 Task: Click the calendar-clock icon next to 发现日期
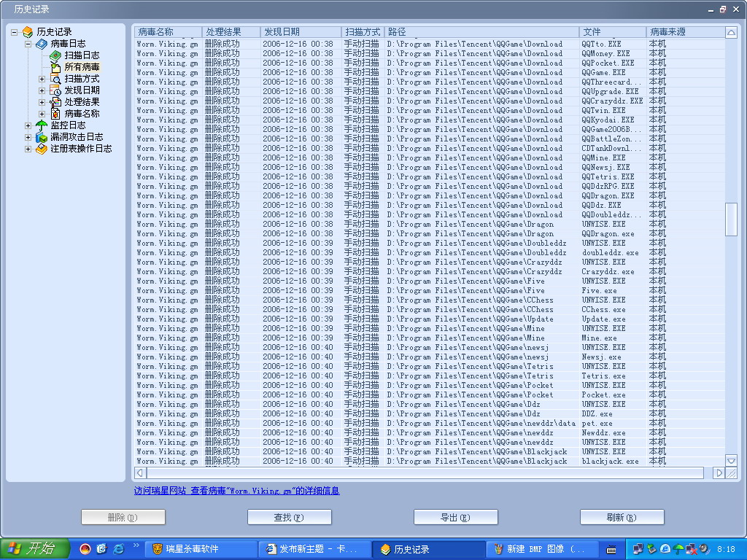point(55,90)
